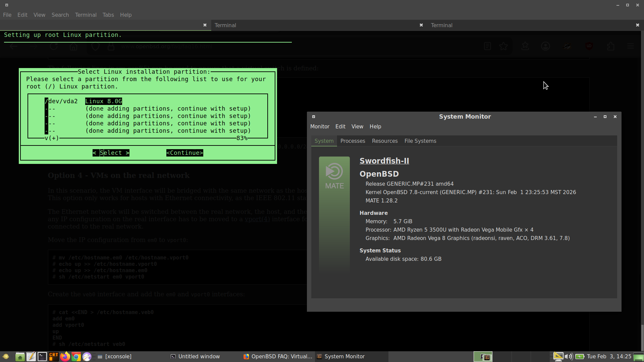
Task: Click the volume speaker icon
Action: pos(569,356)
